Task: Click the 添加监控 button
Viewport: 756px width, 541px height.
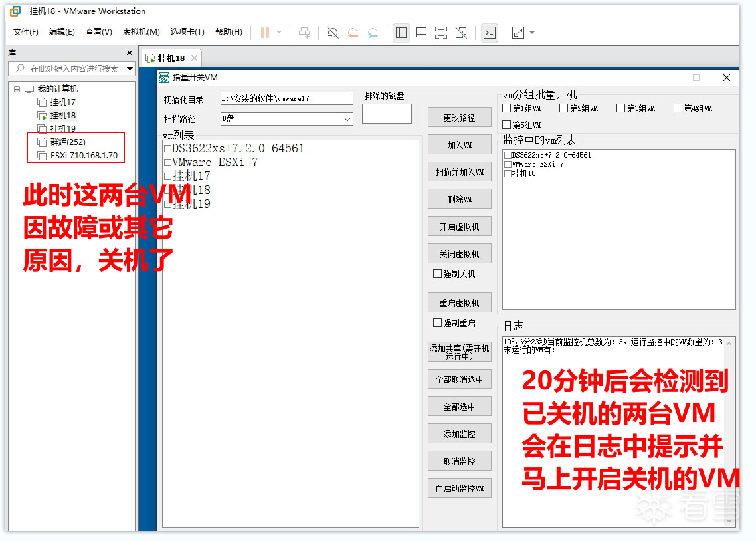Action: [460, 434]
